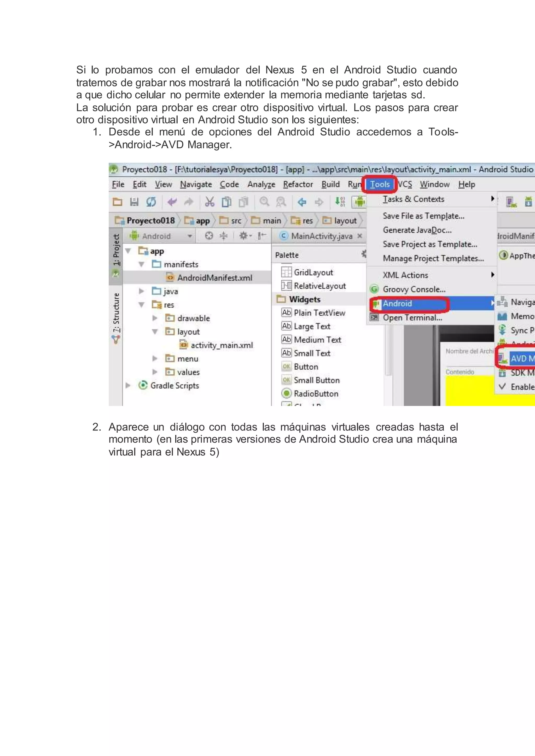The width and height of the screenshot is (535, 756).
Task: Collapse the res folder
Action: pyautogui.click(x=142, y=305)
